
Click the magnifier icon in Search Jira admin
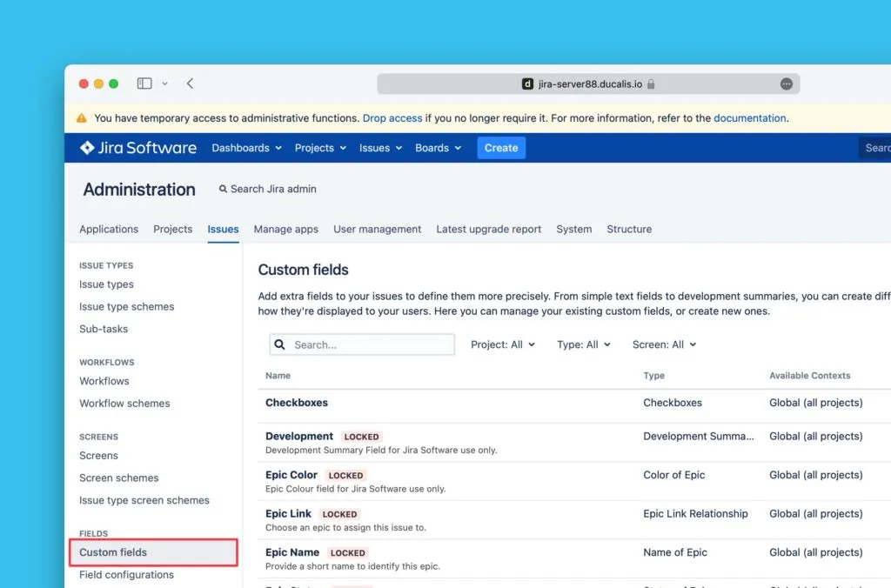pos(223,189)
